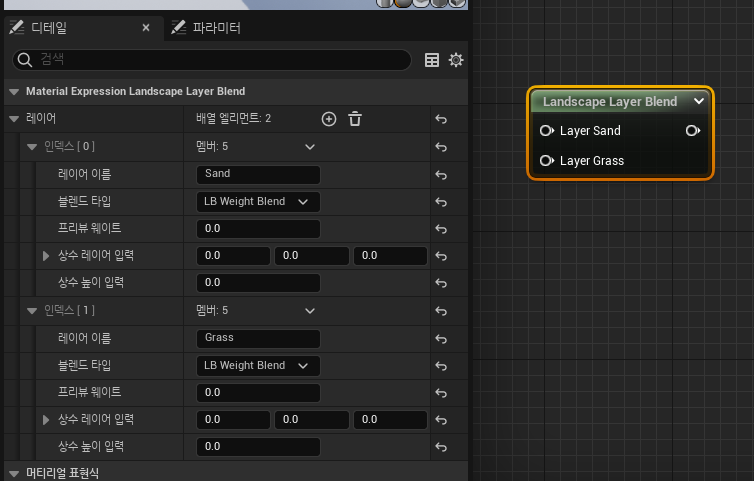Edit second Sand 상수 레이어 입력 component
Screen dimensions: 754x481
312,256
